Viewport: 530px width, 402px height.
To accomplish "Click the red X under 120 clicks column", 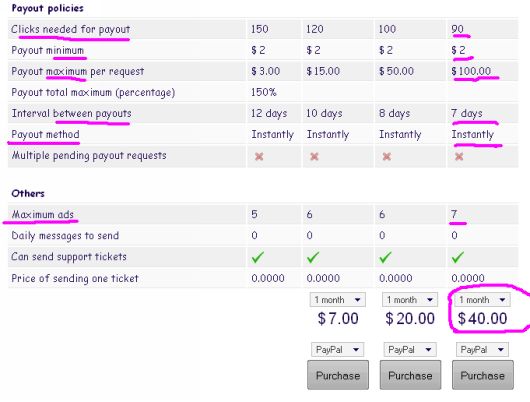I will click(314, 156).
